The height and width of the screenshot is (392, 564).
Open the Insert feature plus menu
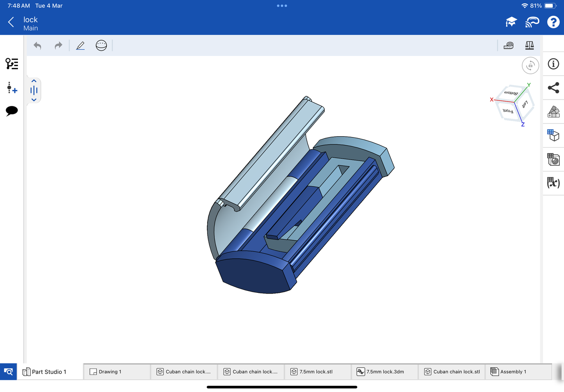pyautogui.click(x=12, y=87)
